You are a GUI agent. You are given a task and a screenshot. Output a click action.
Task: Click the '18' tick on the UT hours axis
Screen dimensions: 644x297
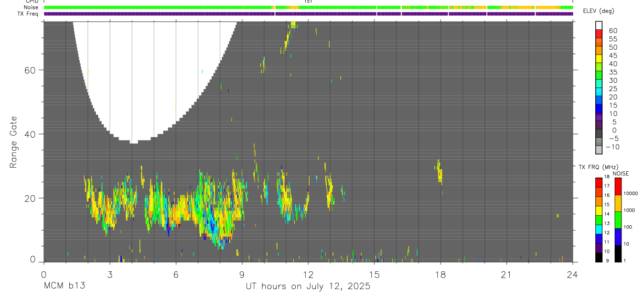pos(440,274)
